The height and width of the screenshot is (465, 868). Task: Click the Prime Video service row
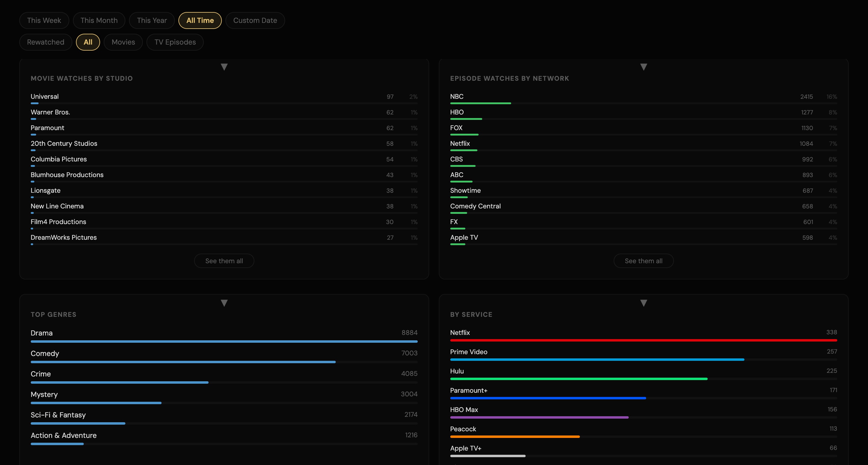point(643,354)
